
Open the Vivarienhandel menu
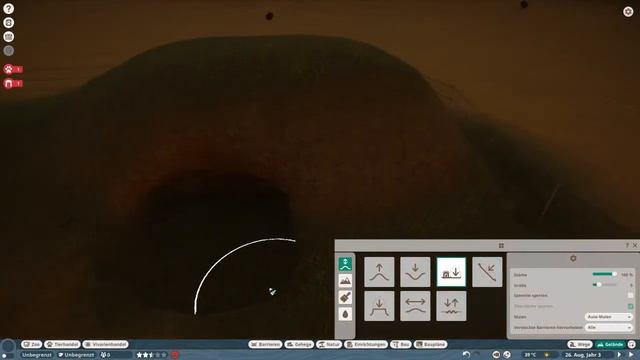[106, 344]
